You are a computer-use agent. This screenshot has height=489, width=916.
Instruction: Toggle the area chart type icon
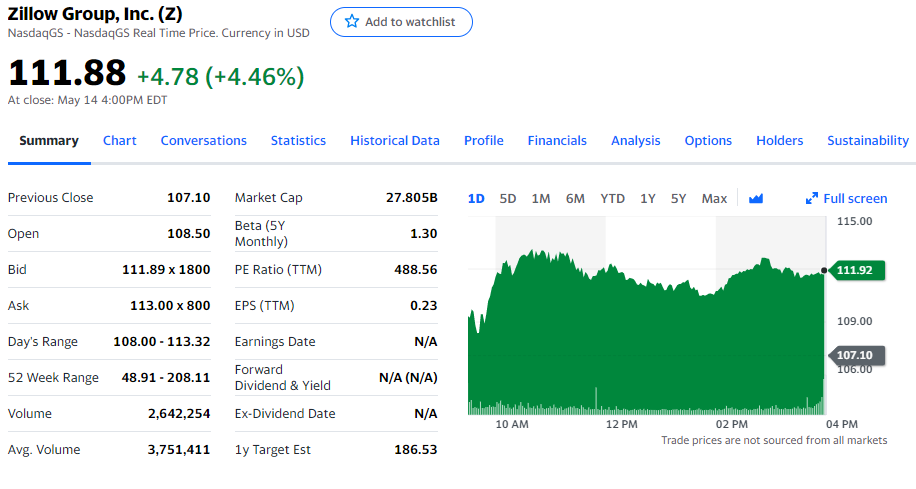(756, 199)
